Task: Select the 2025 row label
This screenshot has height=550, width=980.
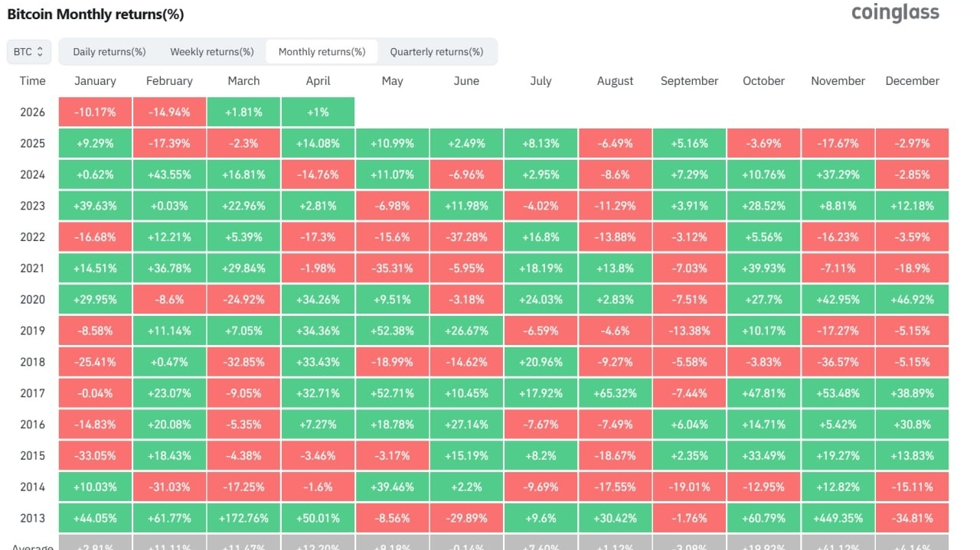Action: (x=32, y=144)
